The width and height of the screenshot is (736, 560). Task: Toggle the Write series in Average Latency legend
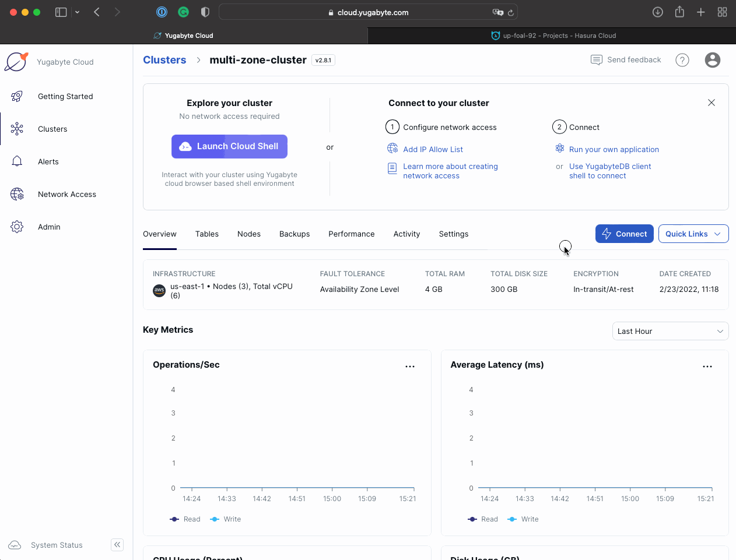pyautogui.click(x=523, y=519)
